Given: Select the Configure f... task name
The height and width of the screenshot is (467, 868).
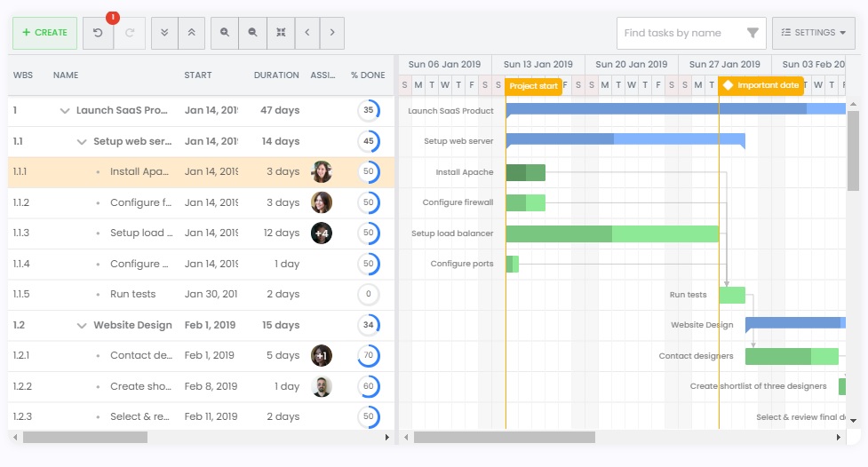Looking at the screenshot, I should [x=140, y=202].
